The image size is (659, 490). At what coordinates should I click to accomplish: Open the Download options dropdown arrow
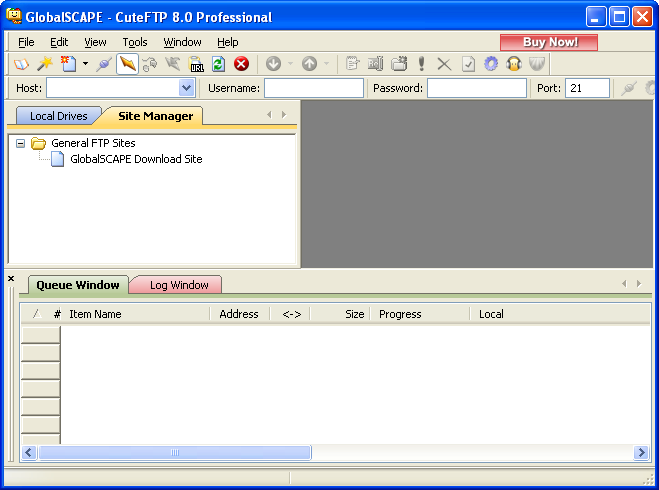pyautogui.click(x=290, y=64)
